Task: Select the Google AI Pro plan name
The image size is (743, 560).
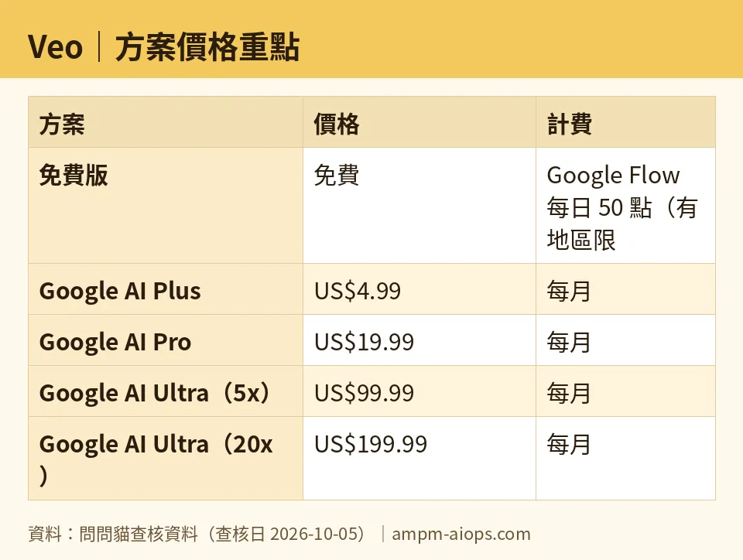Action: click(x=115, y=342)
